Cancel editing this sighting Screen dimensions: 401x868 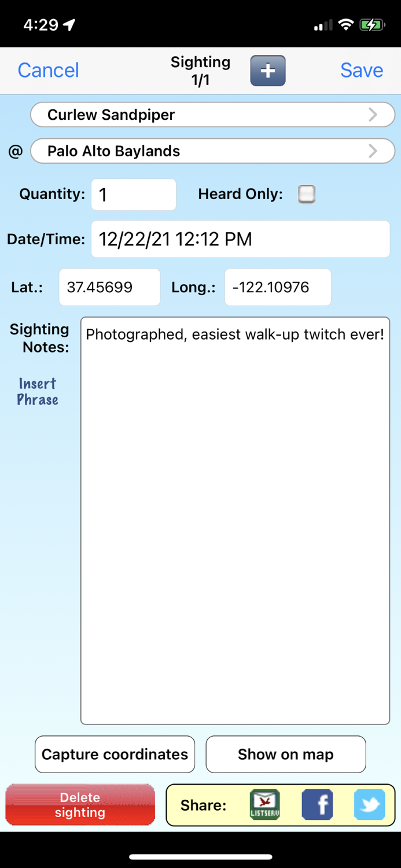point(48,70)
